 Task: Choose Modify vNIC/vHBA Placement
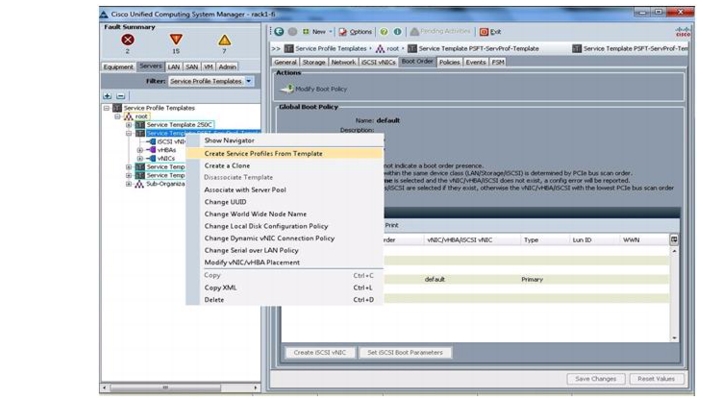click(x=252, y=262)
